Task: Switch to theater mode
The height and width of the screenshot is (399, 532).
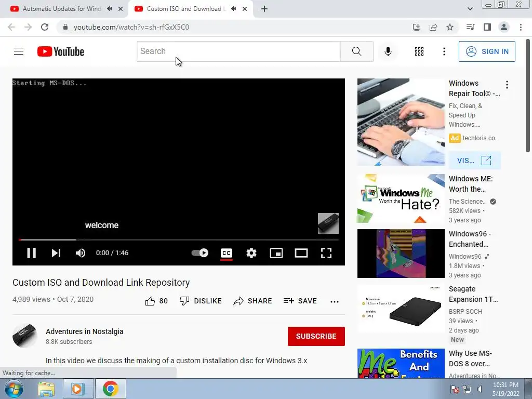Action: 301,253
